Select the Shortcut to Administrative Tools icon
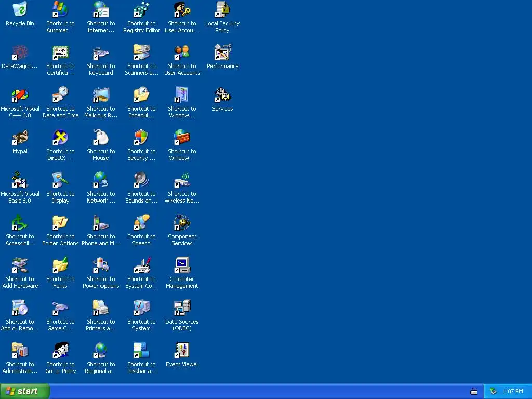The image size is (532, 399). 20,350
